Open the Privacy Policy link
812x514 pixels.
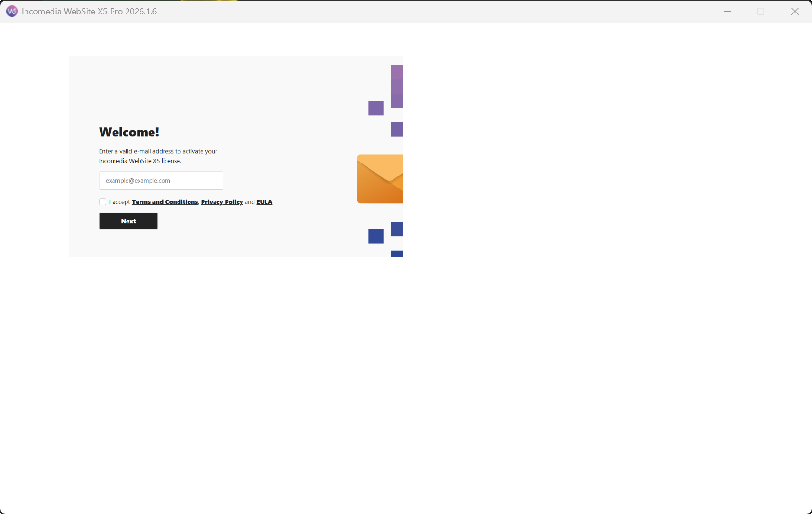tap(222, 202)
